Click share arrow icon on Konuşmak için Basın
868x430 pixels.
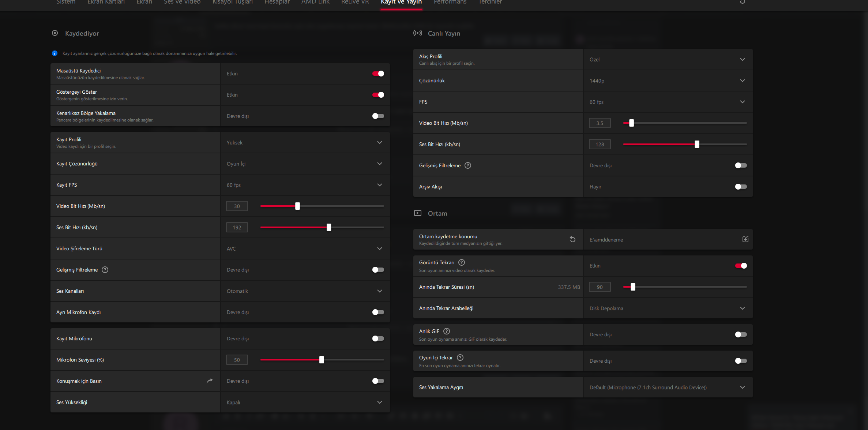210,381
